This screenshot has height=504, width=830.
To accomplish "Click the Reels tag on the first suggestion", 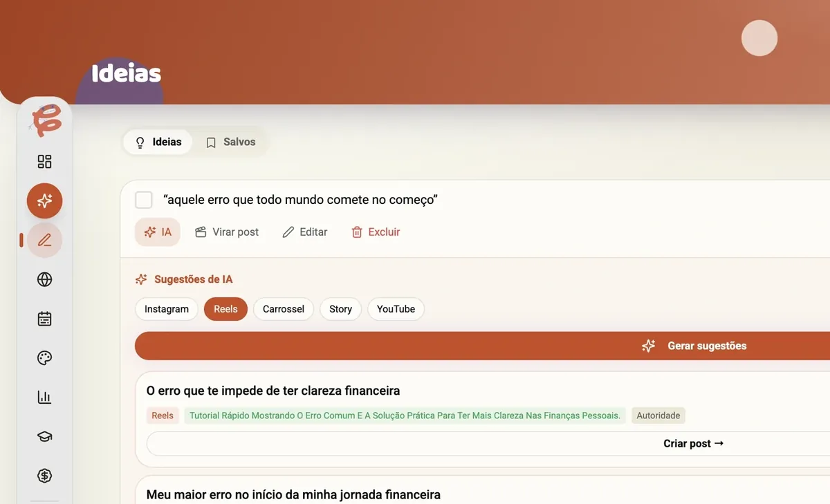I will coord(163,416).
